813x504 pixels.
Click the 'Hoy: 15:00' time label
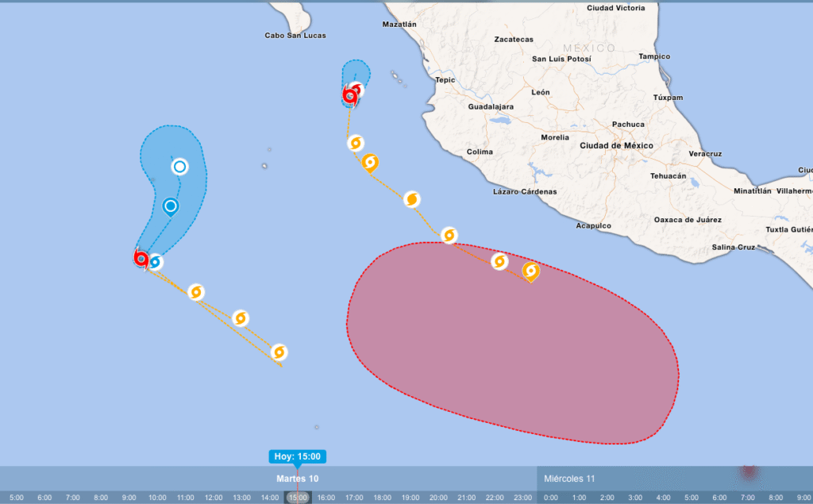tap(297, 456)
